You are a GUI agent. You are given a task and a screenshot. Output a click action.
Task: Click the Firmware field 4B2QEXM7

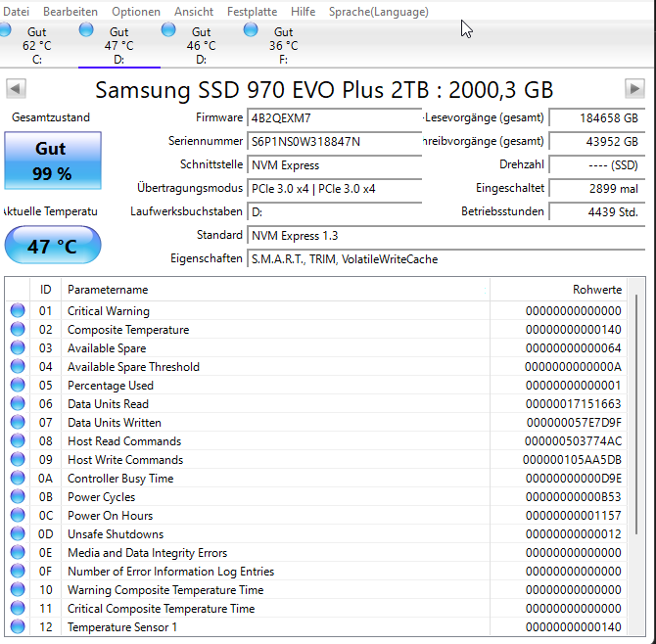(334, 118)
